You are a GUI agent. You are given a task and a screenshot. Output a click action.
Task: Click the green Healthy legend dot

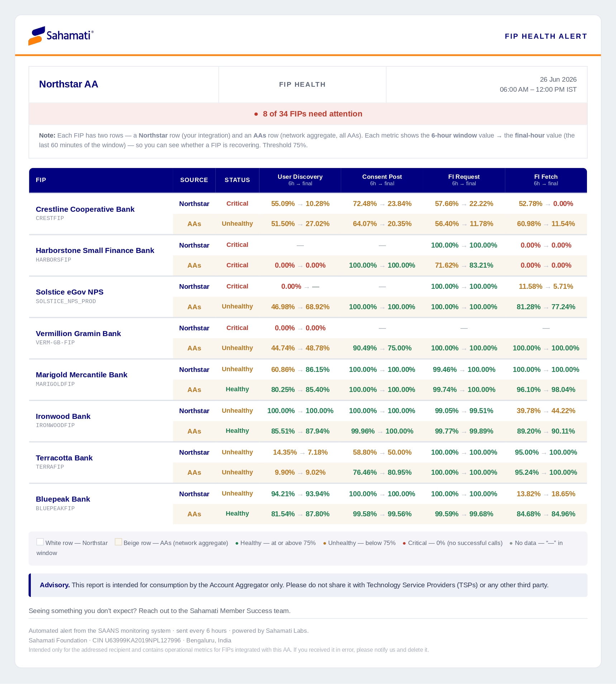point(237,544)
